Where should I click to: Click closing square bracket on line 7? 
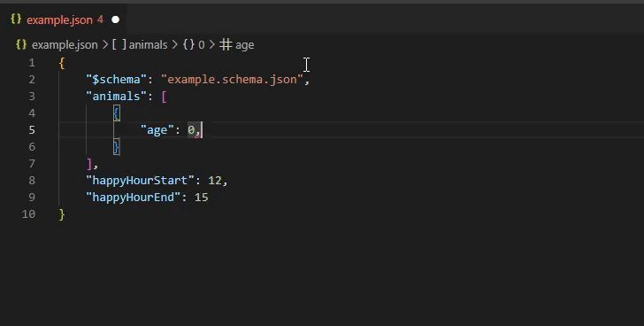tap(89, 164)
